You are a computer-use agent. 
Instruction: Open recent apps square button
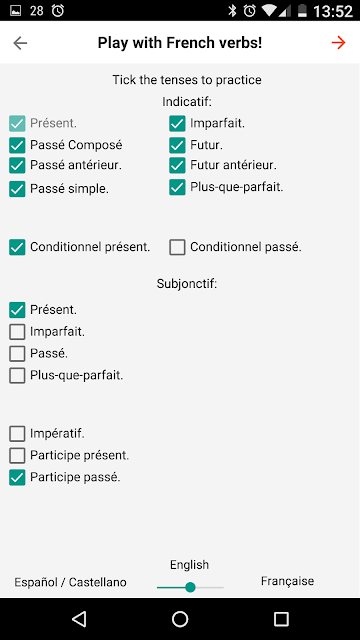tap(281, 619)
